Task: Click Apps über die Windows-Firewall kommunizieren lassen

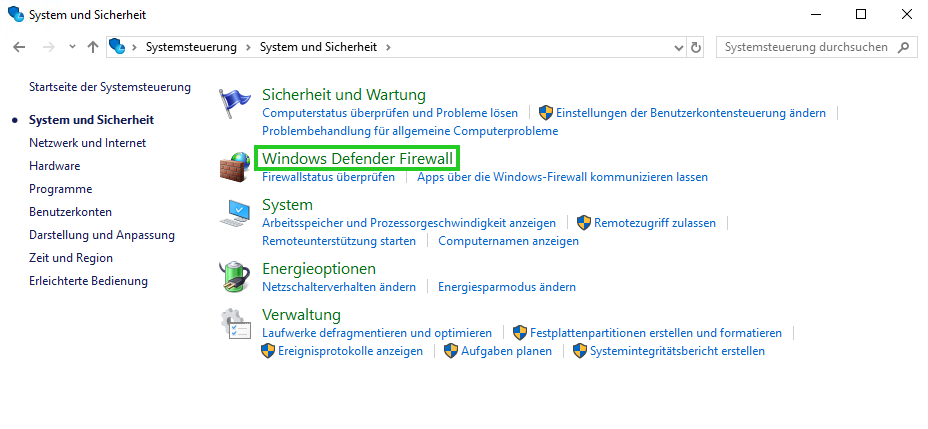Action: (562, 176)
